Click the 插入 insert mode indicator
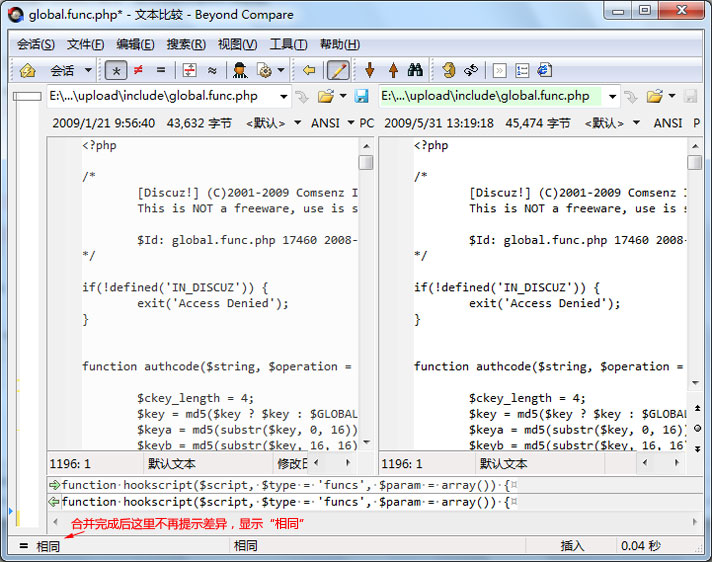The image size is (712, 562). [571, 546]
